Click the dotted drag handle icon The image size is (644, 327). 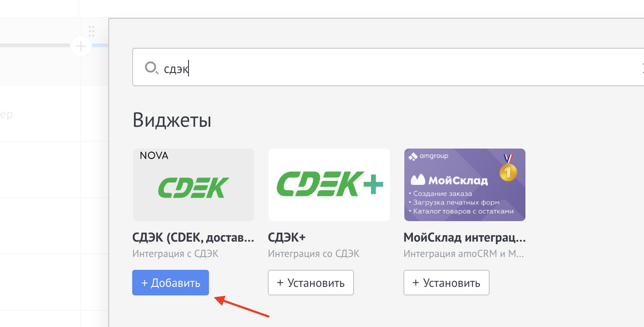(91, 31)
